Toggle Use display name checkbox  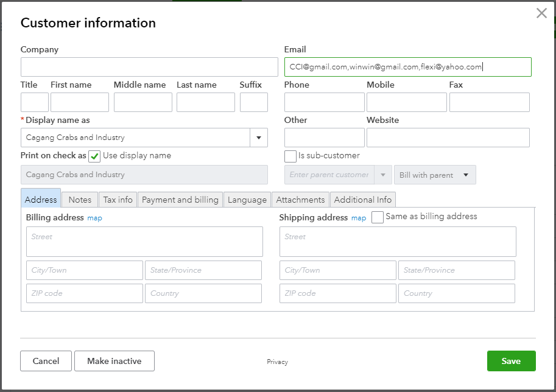click(94, 156)
